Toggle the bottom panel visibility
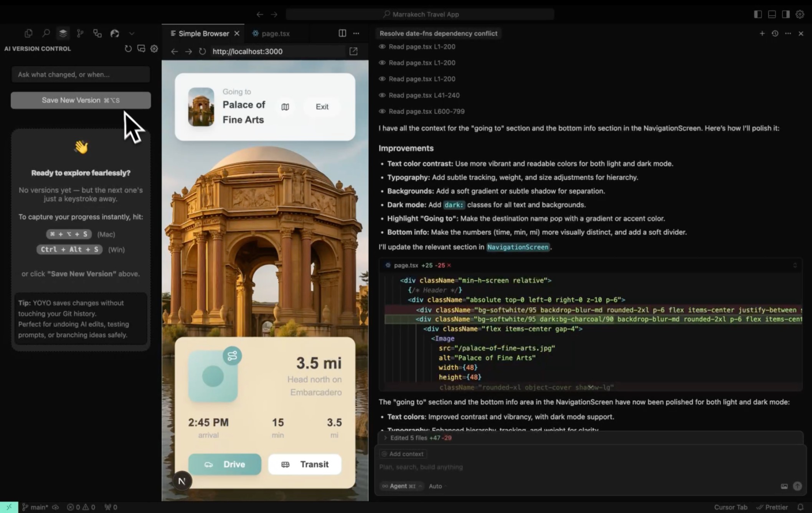Image resolution: width=812 pixels, height=513 pixels. (x=771, y=14)
